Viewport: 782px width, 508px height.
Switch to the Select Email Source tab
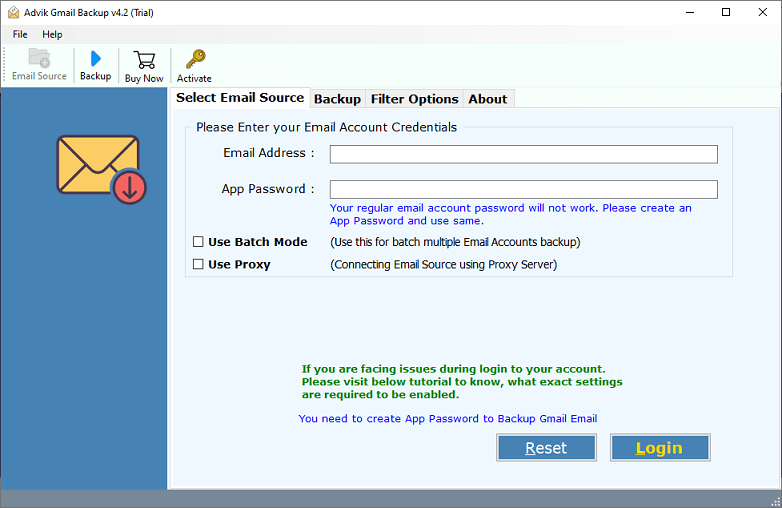pos(240,98)
